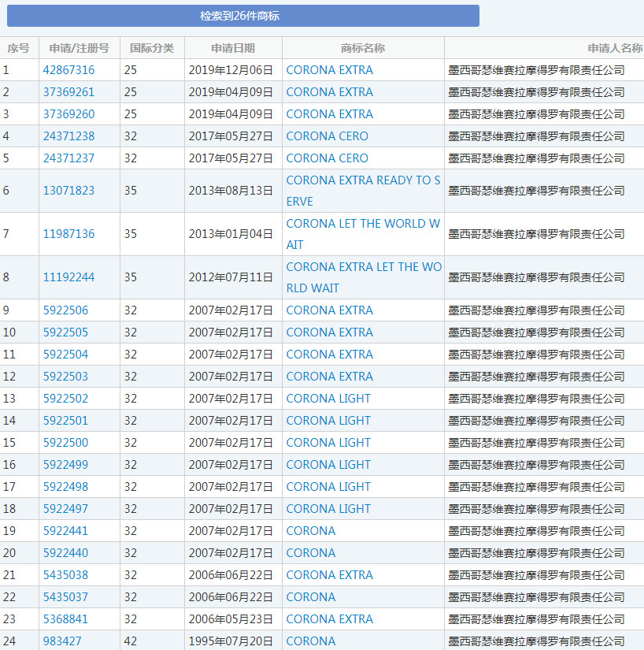Image resolution: width=644 pixels, height=650 pixels.
Task: Open CORONA LIGHT trademark in row 13
Action: coord(328,399)
